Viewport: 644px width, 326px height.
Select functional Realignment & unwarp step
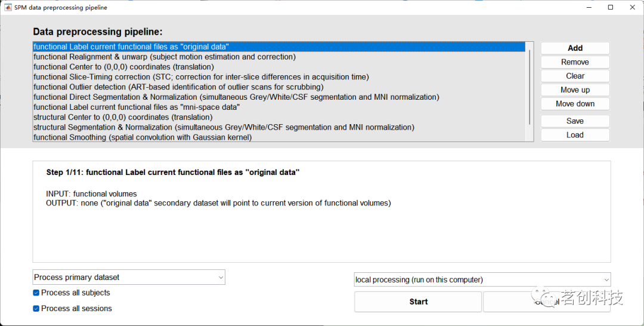point(165,57)
